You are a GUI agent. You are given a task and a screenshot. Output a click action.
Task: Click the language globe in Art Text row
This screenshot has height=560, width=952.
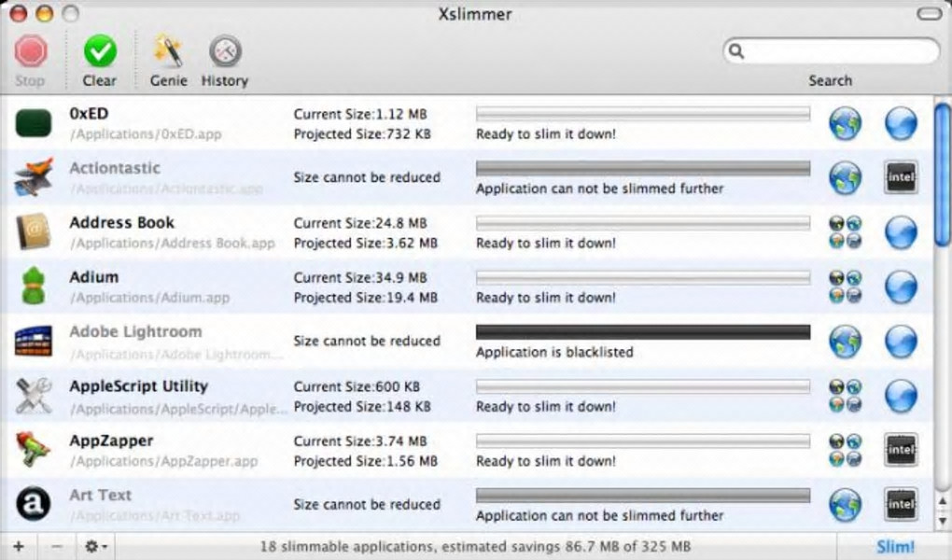846,505
